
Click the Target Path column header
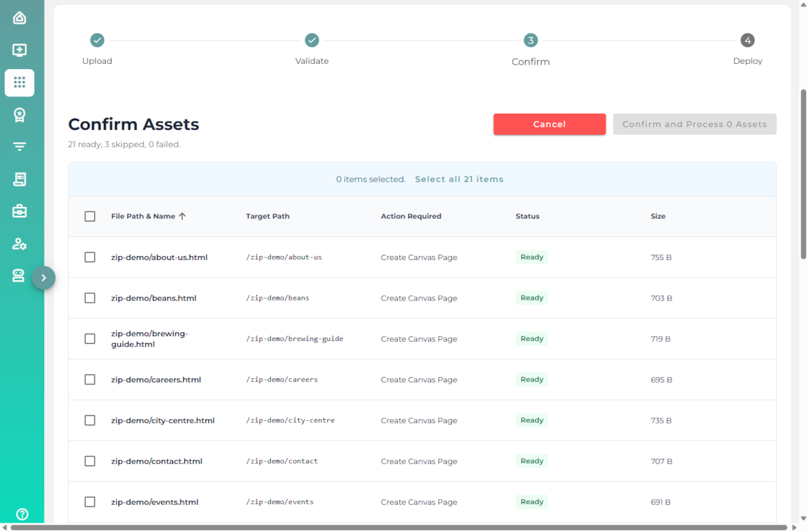coord(268,216)
